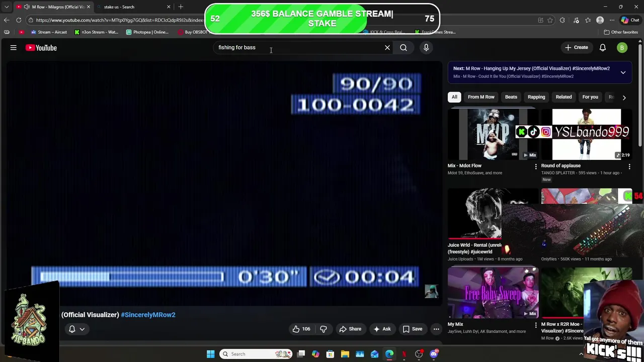This screenshot has width=644, height=362.
Task: Select the Rapping filter chip
Action: (x=536, y=97)
